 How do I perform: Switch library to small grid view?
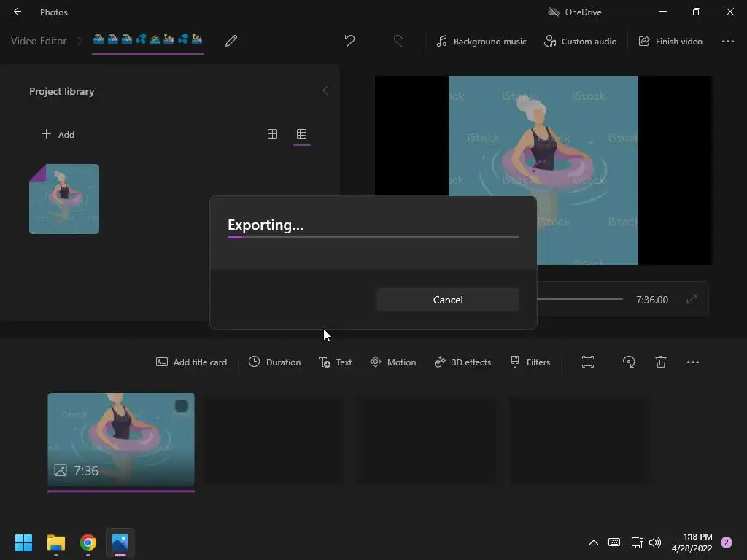coord(301,134)
